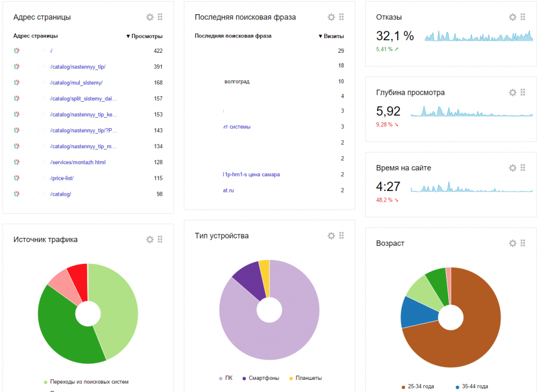This screenshot has height=392, width=540.
Task: Click drag handle of Последняя поисковая фраза widget
Action: click(342, 17)
